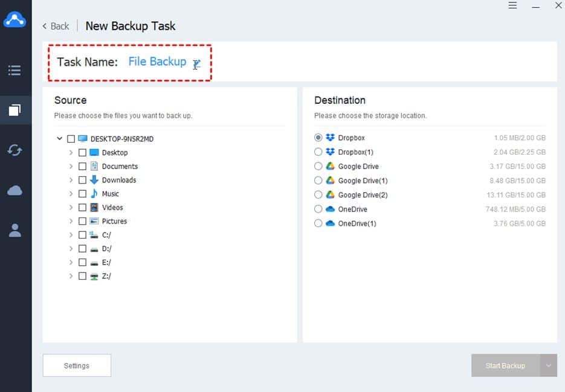Expand the E:/ drive node

pos(71,262)
